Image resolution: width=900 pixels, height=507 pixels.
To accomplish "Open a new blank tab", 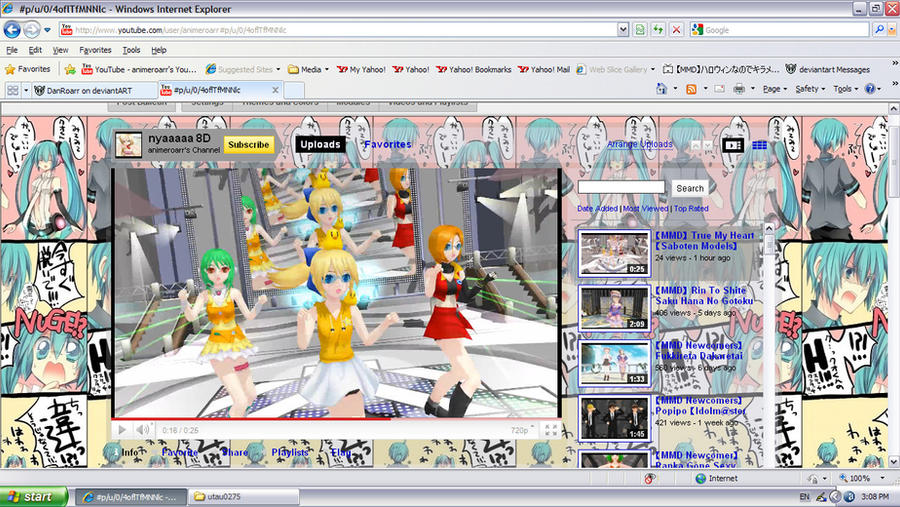I will point(294,90).
